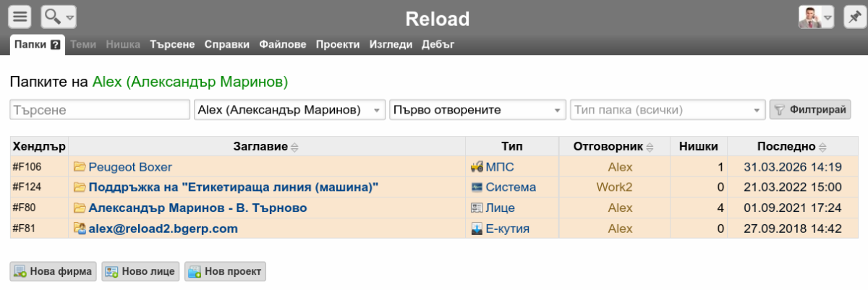Open the alex@reload2.bgerp.com folder link
Screen dimensions: 868x290
pos(163,229)
